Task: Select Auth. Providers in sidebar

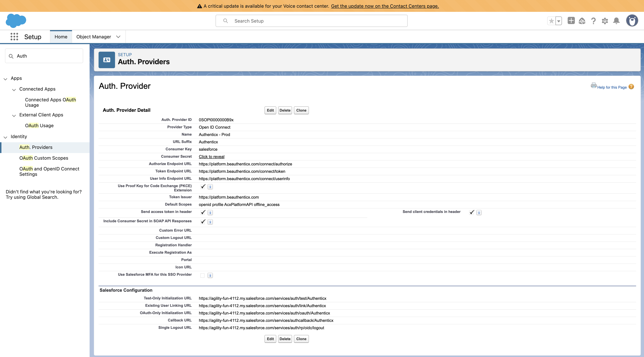Action: [x=36, y=147]
